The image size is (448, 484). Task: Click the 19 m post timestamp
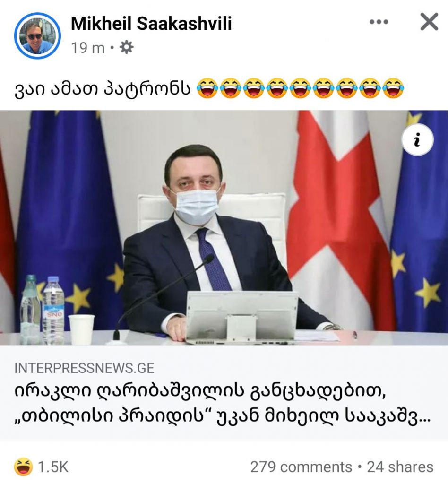click(88, 48)
